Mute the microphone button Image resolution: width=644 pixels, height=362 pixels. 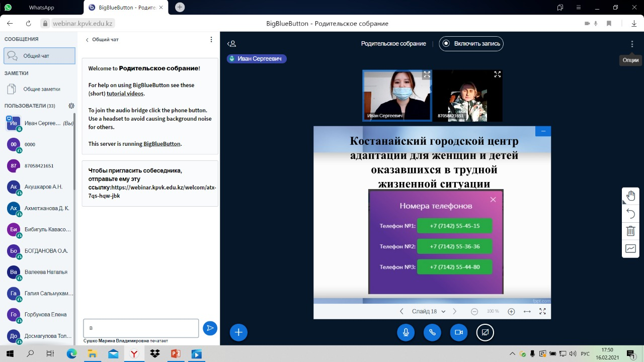click(x=406, y=332)
